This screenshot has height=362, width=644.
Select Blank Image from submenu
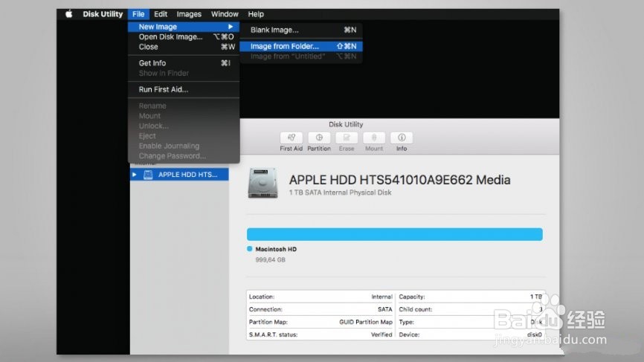[301, 30]
